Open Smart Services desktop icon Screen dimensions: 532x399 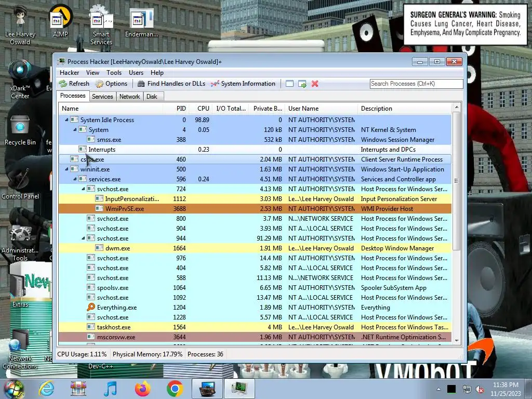101,25
